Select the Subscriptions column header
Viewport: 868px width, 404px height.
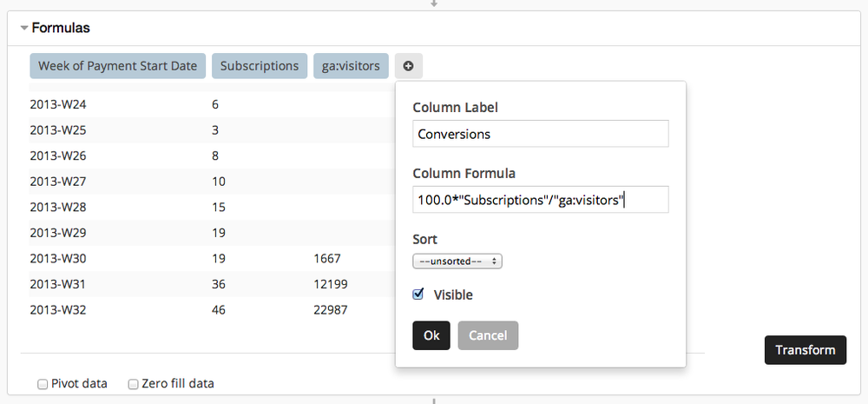click(260, 66)
